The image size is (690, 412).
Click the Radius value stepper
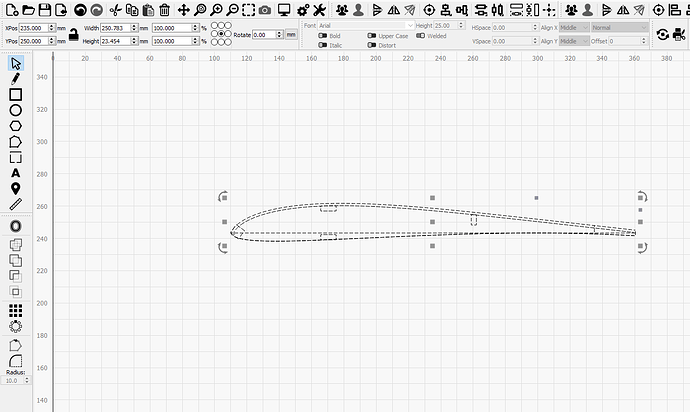26,380
